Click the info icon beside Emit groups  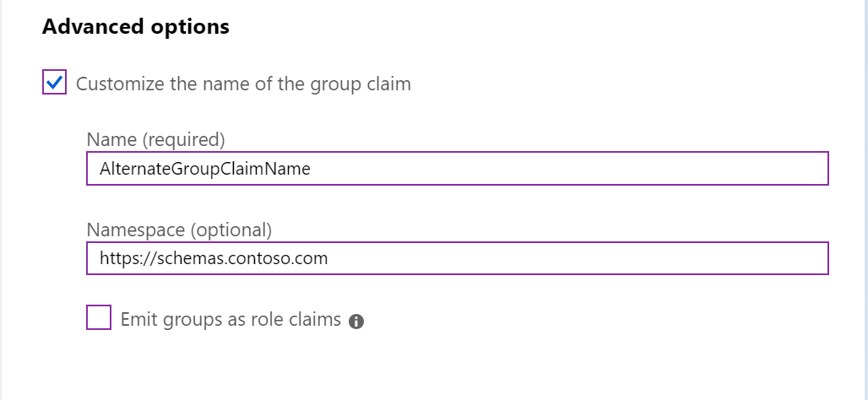click(x=356, y=321)
